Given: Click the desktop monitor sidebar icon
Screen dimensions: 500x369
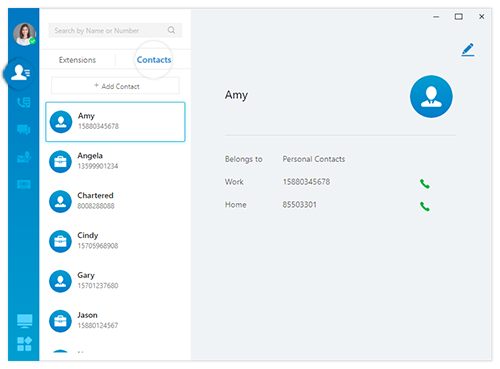Looking at the screenshot, I should tap(25, 321).
